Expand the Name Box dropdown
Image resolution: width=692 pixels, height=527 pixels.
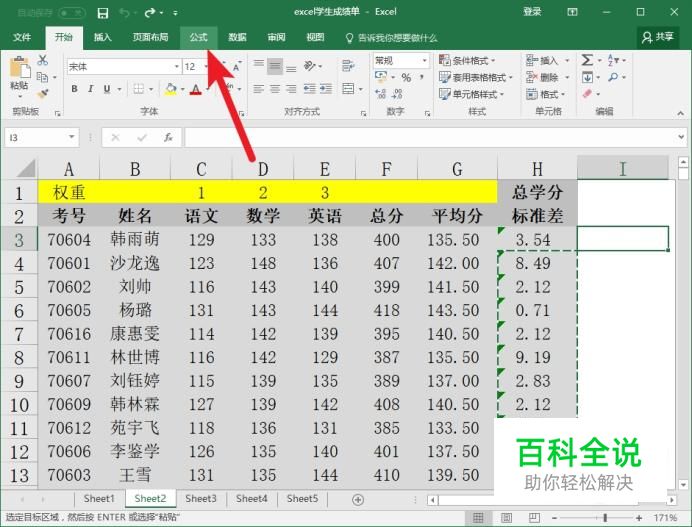pos(71,137)
